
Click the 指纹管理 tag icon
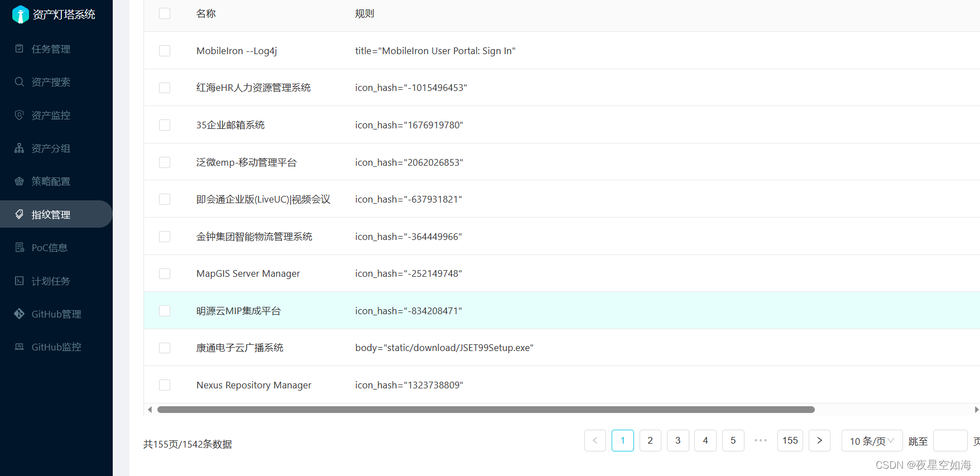tap(20, 214)
